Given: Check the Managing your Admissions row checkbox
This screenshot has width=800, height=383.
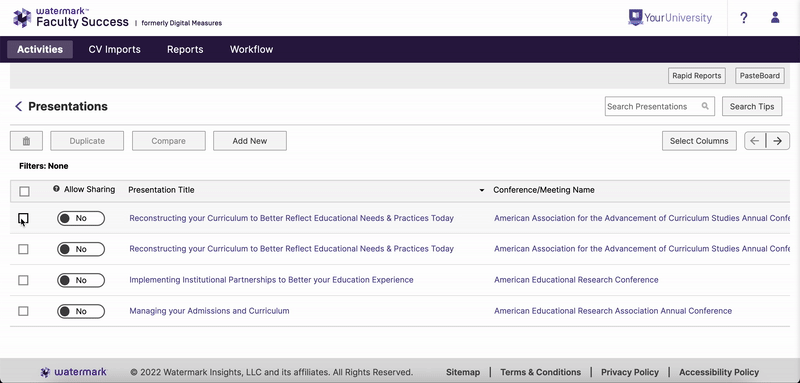Looking at the screenshot, I should click(x=23, y=311).
